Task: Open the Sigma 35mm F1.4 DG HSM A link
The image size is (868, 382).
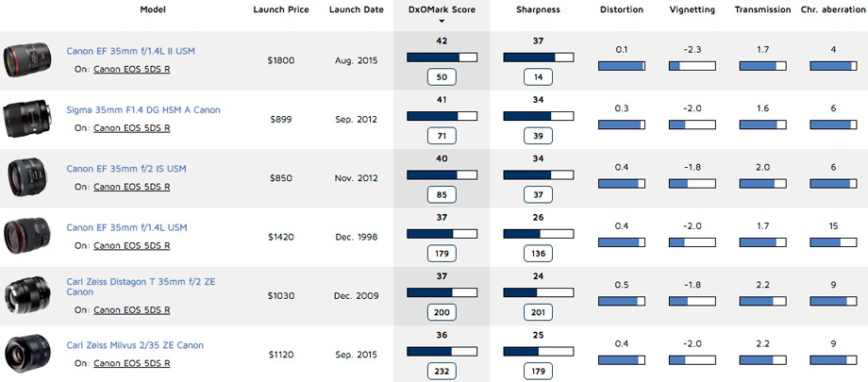Action: pyautogui.click(x=142, y=109)
